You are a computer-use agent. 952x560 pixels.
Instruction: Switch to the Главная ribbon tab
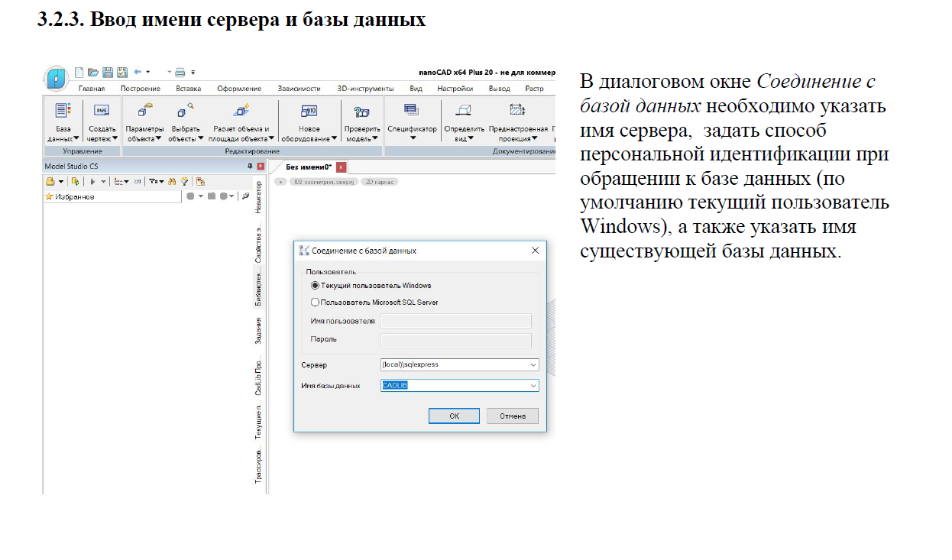[x=92, y=89]
